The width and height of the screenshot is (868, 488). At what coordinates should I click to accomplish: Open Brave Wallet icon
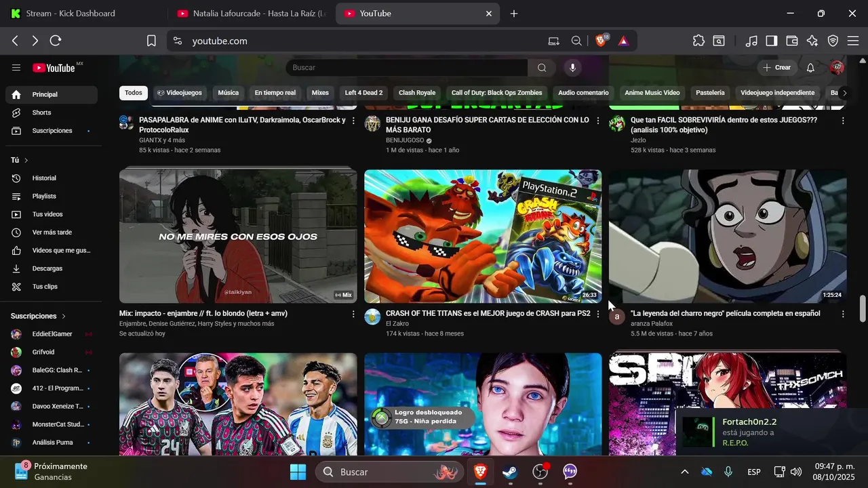click(792, 41)
